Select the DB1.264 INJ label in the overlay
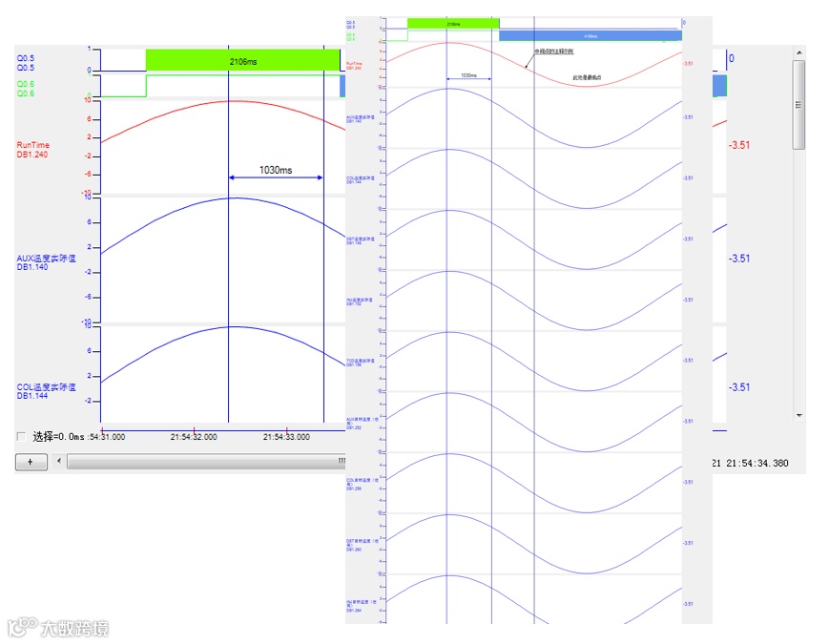Image resolution: width=829 pixels, height=644 pixels. 363,606
